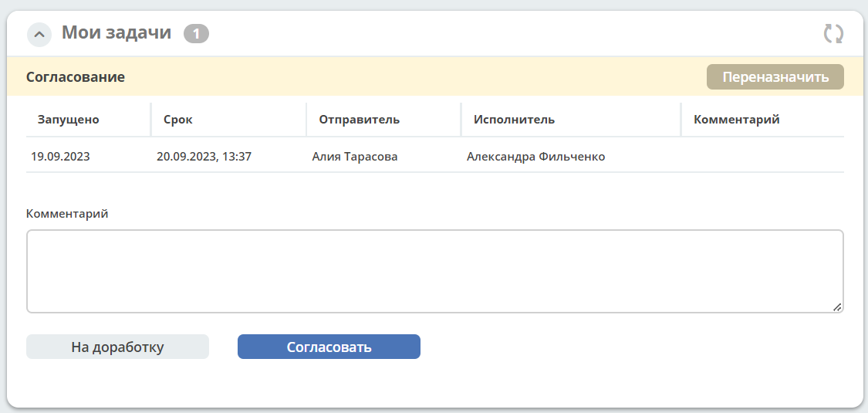Click the На доработку button

point(117,347)
